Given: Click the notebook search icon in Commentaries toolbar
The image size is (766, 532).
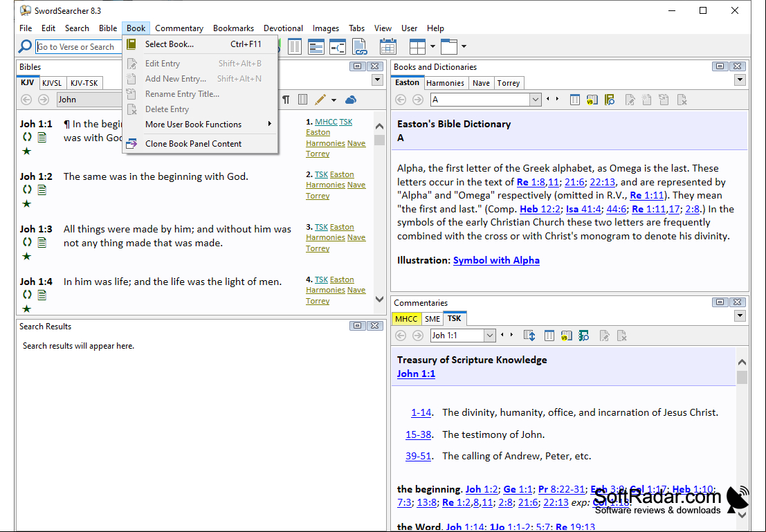Looking at the screenshot, I should (584, 336).
